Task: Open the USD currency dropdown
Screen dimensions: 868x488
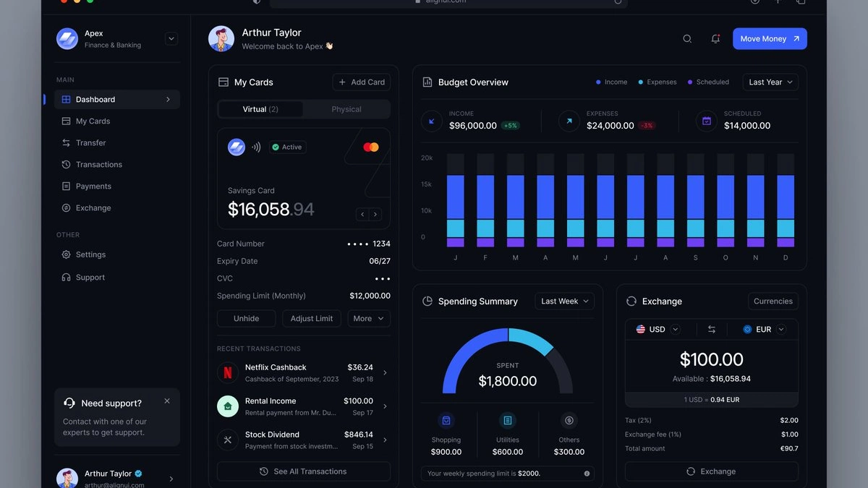Action: click(x=658, y=330)
